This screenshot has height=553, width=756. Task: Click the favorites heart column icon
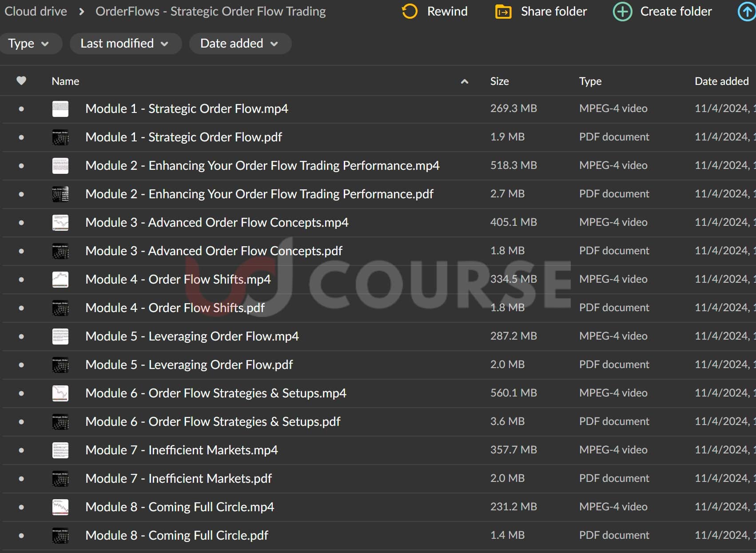pos(21,81)
